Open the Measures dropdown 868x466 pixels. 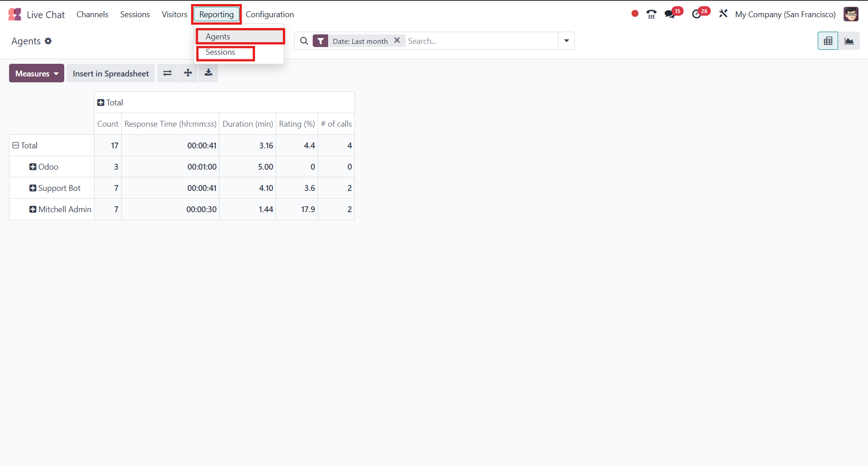pyautogui.click(x=36, y=73)
